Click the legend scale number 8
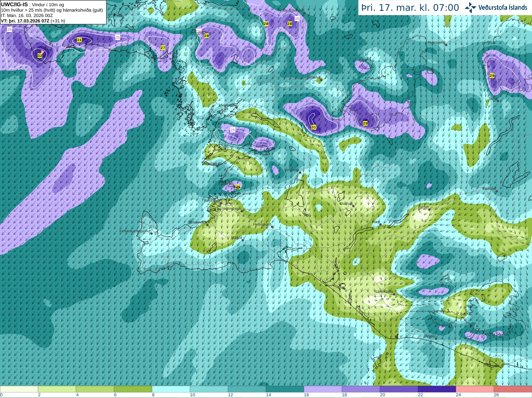The width and height of the screenshot is (532, 398). (x=153, y=395)
